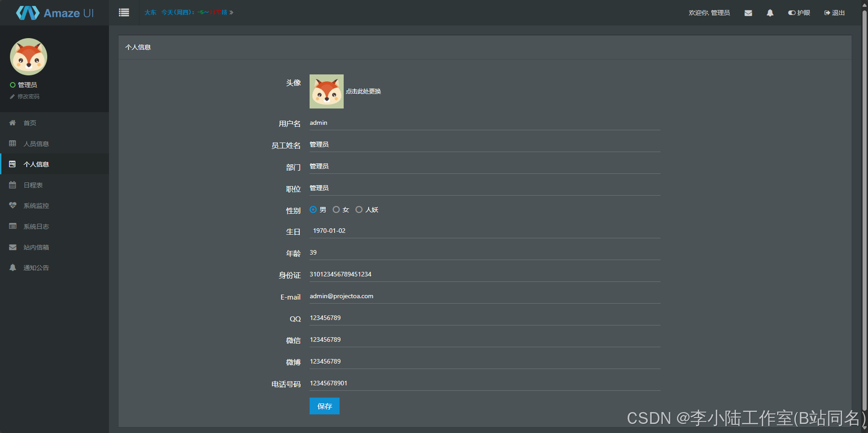Viewport: 868px width, 433px height.
Task: Click the fox avatar thumbnail in the form
Action: [x=326, y=91]
